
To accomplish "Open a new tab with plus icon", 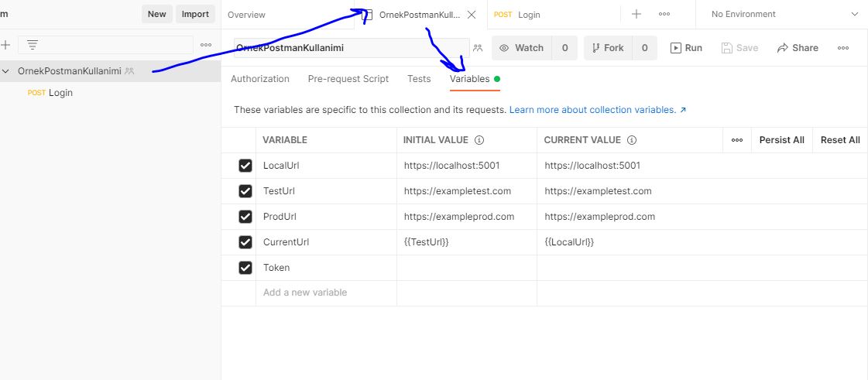I will 636,14.
